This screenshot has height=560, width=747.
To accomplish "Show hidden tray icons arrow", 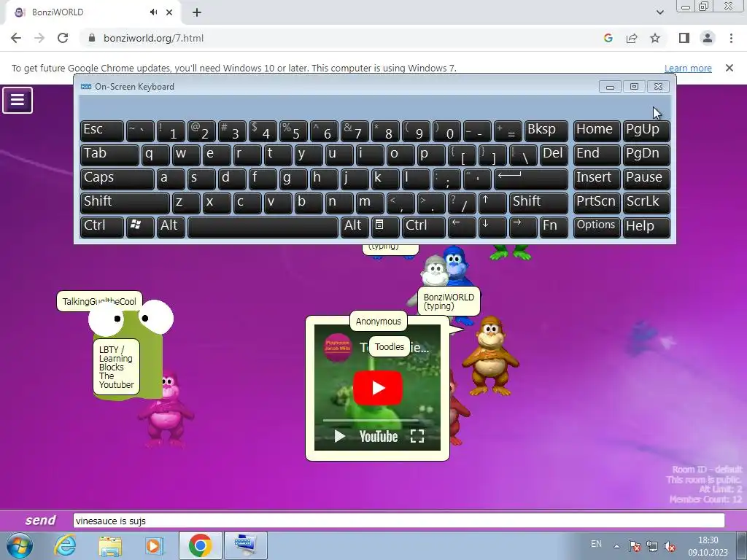I will tap(616, 546).
